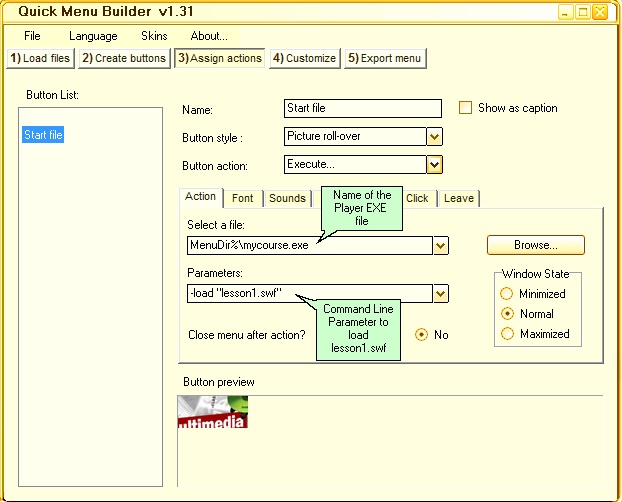
Task: Select No for close menu after action
Action: 421,334
